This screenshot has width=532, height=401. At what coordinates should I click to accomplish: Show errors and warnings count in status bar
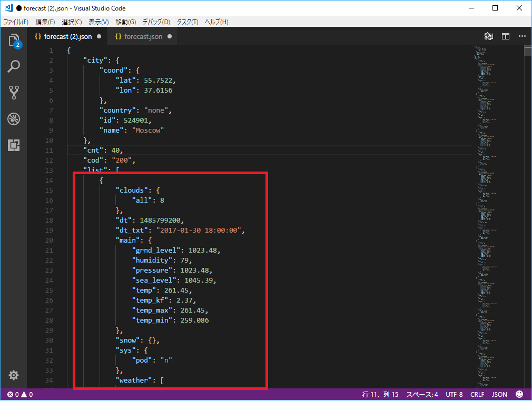20,394
